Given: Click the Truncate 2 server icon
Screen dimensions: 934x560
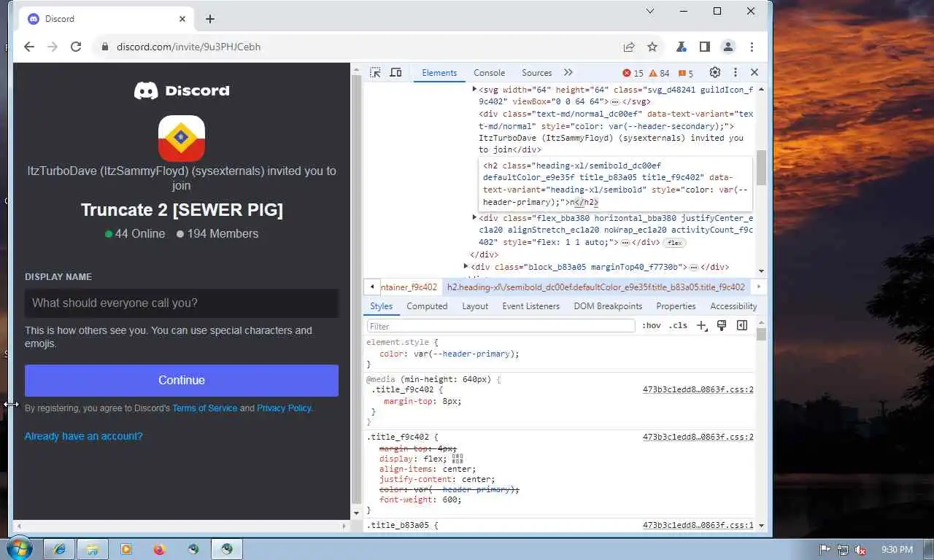Looking at the screenshot, I should [182, 139].
